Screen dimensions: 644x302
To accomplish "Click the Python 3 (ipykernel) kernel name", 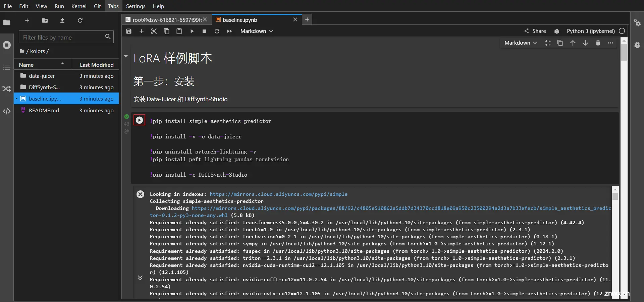I will 591,31.
